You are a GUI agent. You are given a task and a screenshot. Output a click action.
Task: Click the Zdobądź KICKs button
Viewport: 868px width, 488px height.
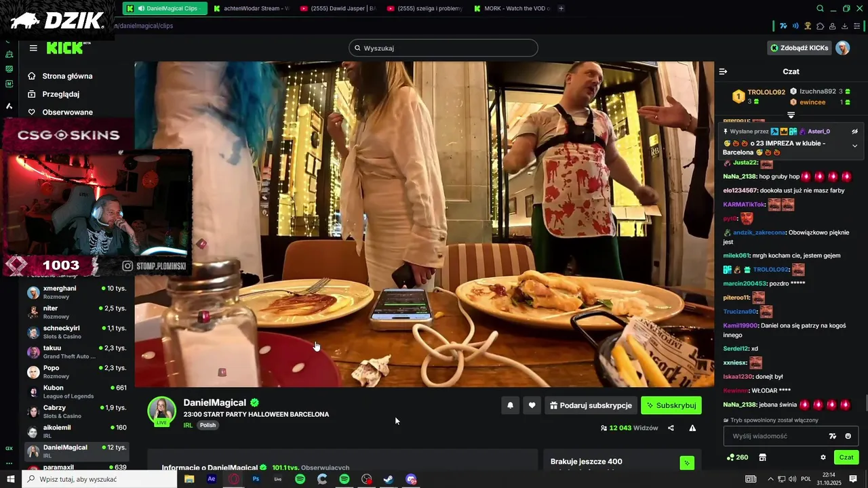point(799,47)
